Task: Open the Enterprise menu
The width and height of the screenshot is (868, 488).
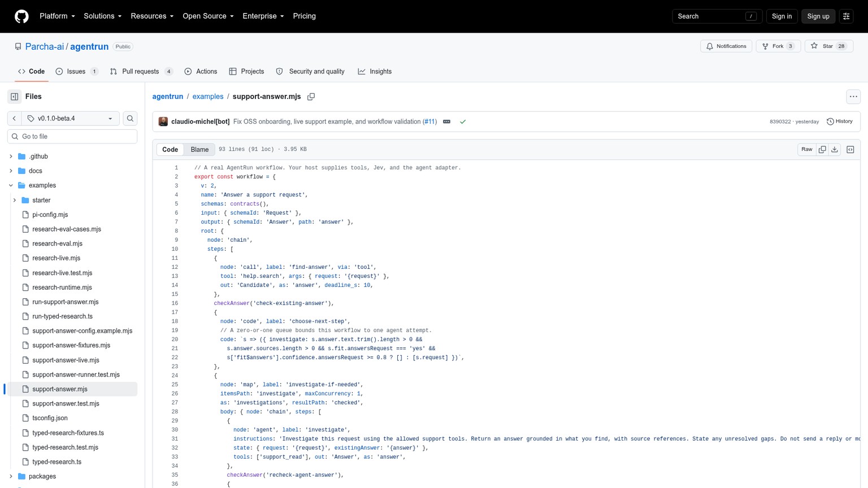Action: 263,16
